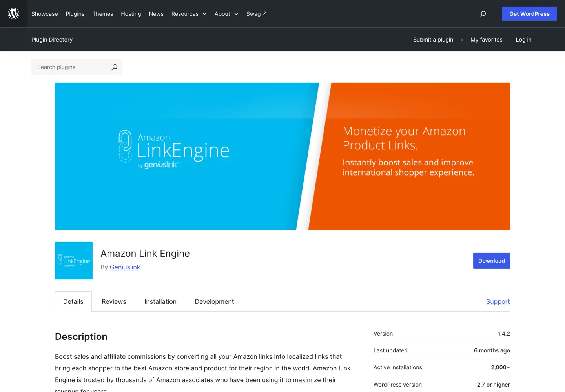Open the Plugin Directory link
The image size is (565, 392).
[52, 40]
